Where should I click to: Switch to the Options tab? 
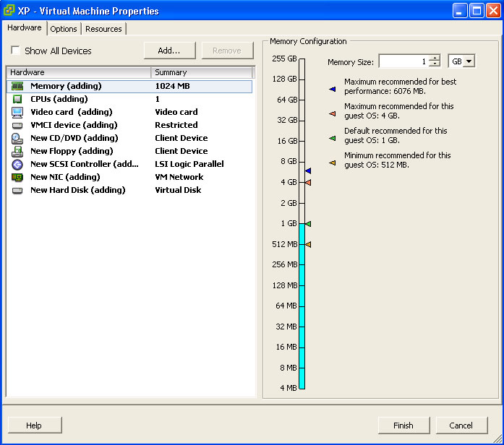(64, 29)
